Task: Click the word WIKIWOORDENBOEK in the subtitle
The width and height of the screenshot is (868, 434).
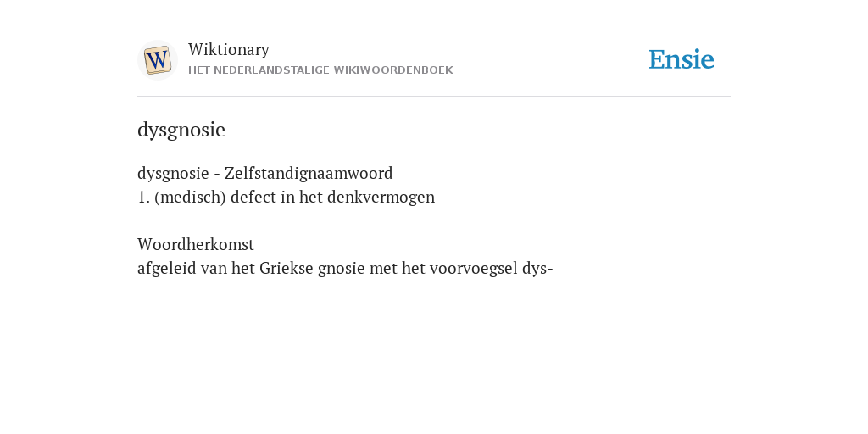Action: coord(393,70)
